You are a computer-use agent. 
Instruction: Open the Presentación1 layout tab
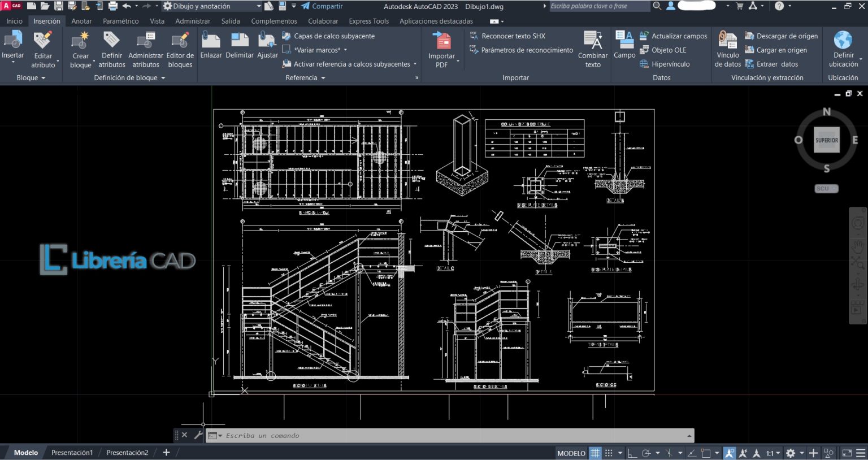click(72, 452)
